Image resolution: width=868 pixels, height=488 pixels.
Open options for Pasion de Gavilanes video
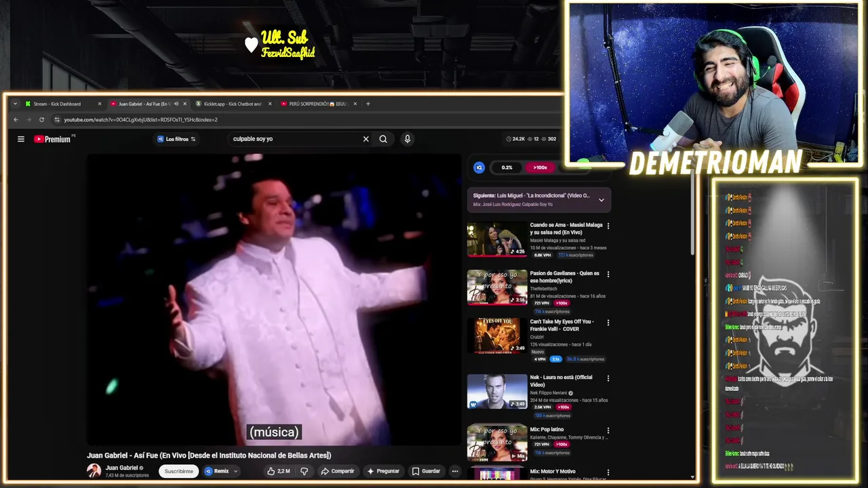click(608, 274)
